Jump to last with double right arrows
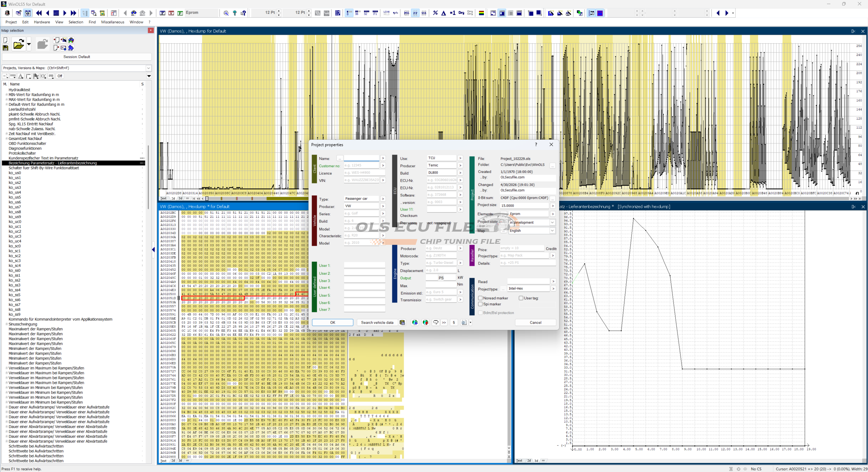868x472 pixels. [x=74, y=13]
